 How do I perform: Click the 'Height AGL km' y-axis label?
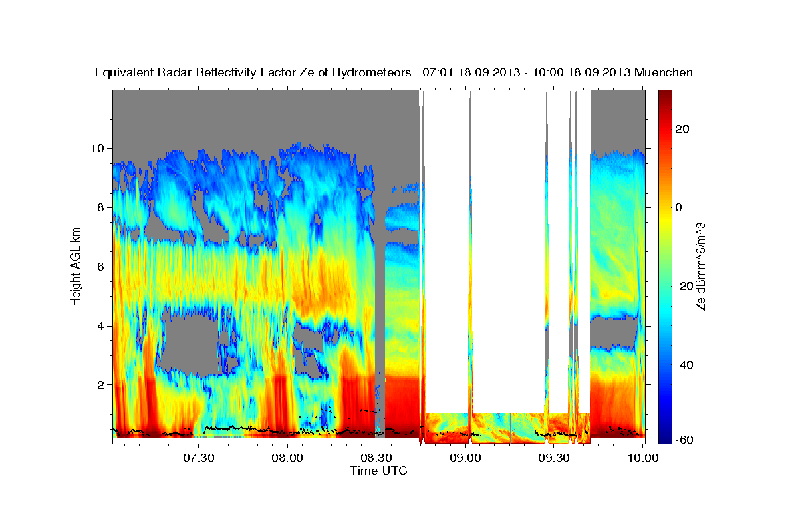pyautogui.click(x=76, y=265)
